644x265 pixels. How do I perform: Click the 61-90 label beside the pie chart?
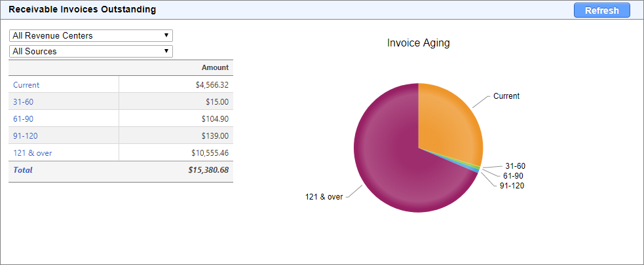click(513, 176)
